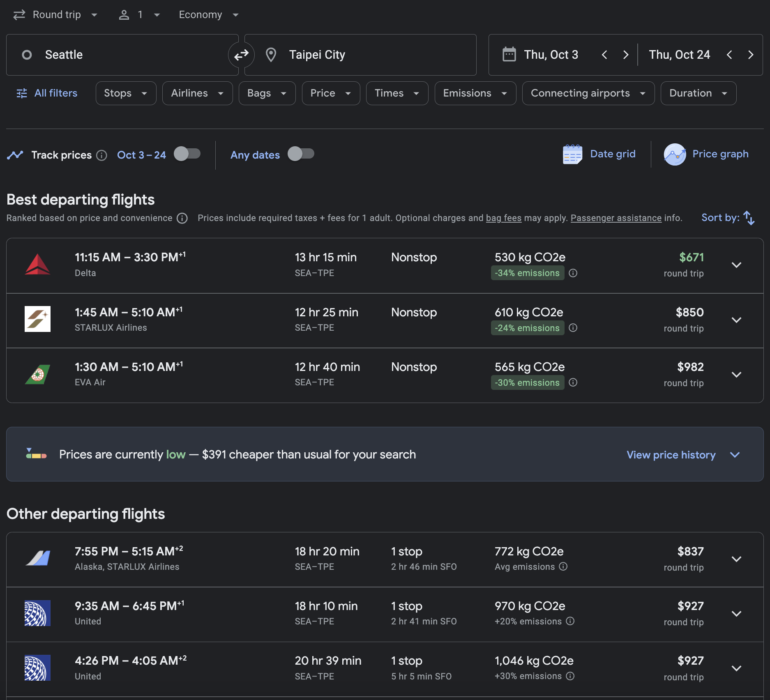Click the -34% emissions badge
Viewport: 770px width, 700px height.
527,273
